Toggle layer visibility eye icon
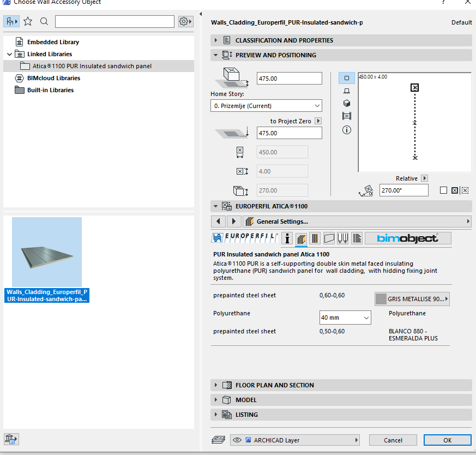Image resolution: width=476 pixels, height=455 pixels. pyautogui.click(x=237, y=440)
